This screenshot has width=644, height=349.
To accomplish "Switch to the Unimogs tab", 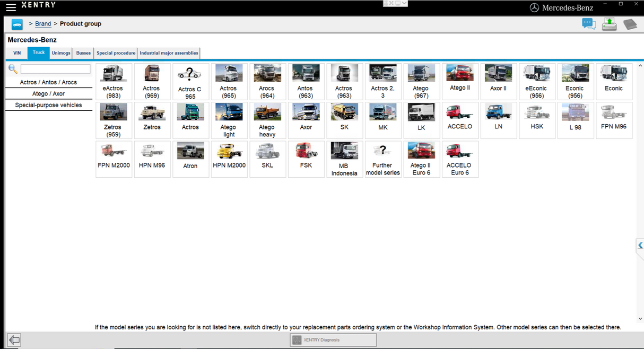I will (x=61, y=53).
